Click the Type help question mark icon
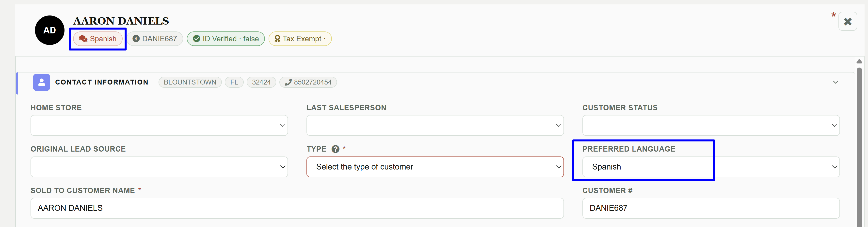The image size is (868, 227). (335, 149)
